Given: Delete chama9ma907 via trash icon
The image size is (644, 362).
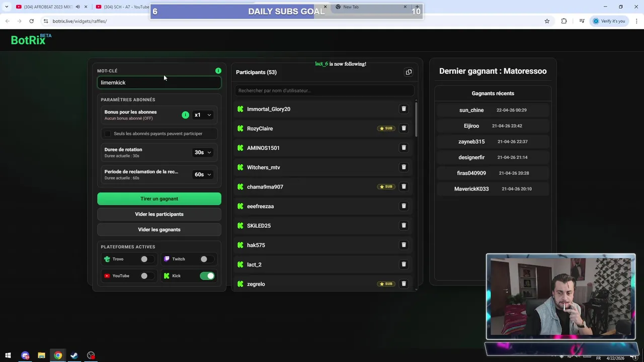Looking at the screenshot, I should tap(404, 187).
